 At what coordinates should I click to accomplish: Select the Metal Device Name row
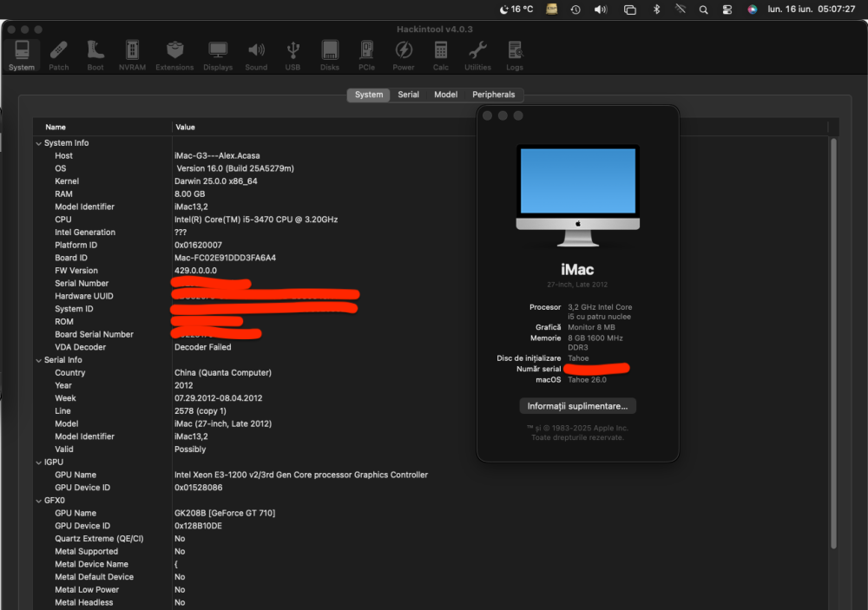click(431, 565)
